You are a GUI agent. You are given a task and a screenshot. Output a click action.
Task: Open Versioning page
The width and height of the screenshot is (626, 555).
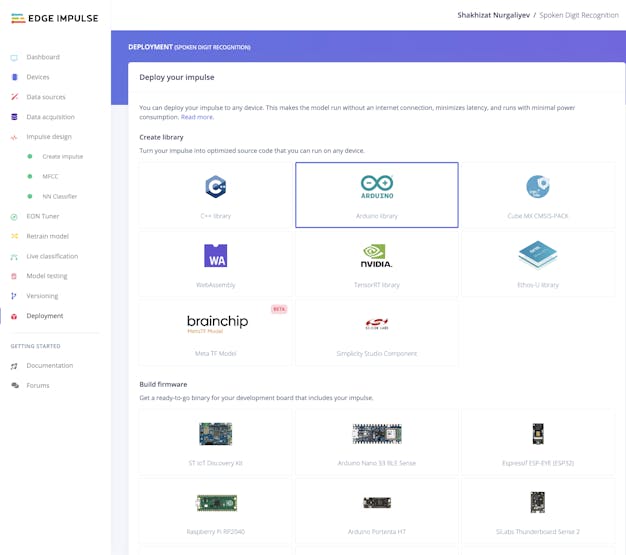click(x=42, y=296)
